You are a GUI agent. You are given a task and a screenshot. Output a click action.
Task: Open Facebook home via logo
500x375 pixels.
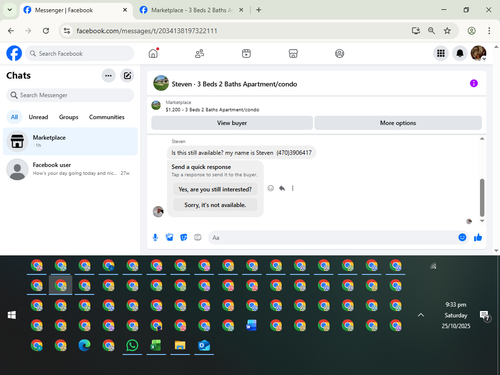click(14, 53)
